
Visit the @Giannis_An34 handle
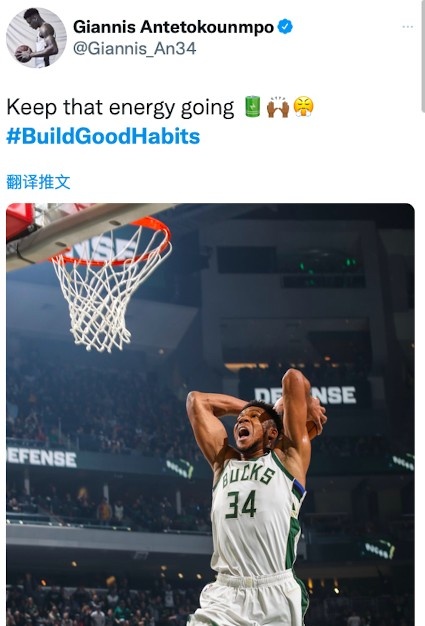pyautogui.click(x=134, y=49)
